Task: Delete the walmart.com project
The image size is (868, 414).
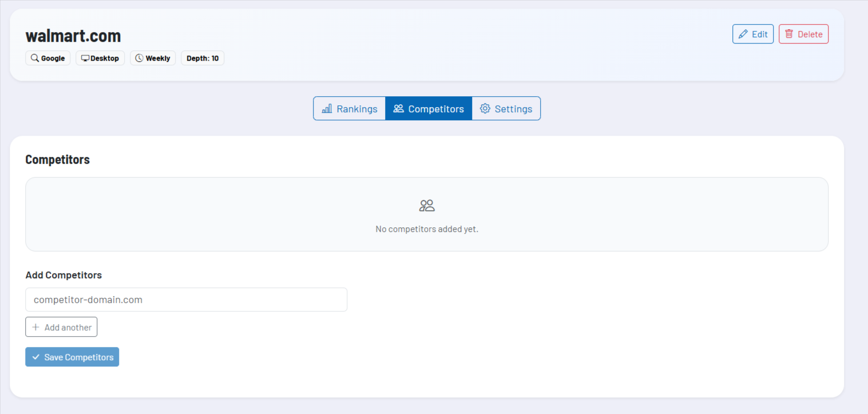Action: coord(803,34)
